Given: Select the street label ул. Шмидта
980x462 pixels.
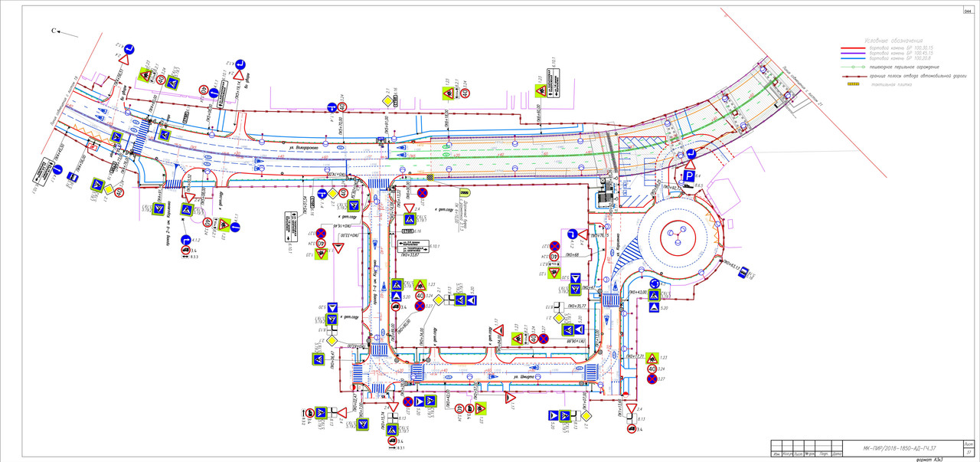Looking at the screenshot, I should (523, 377).
